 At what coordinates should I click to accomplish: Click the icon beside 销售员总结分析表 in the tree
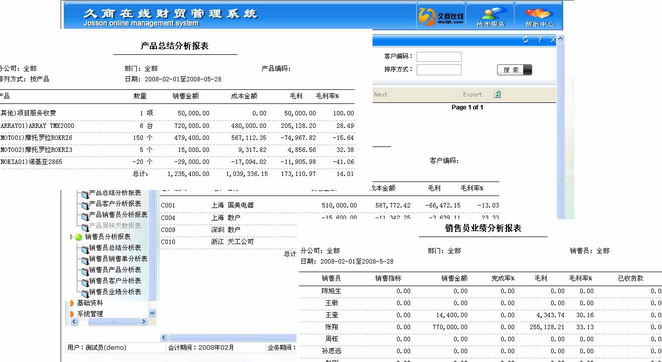pos(85,249)
